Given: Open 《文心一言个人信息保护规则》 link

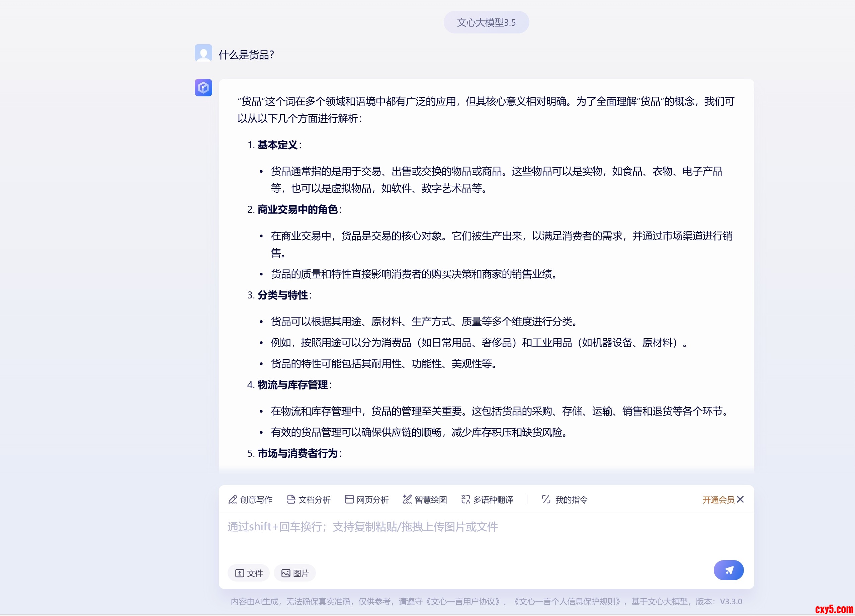Looking at the screenshot, I should (x=567, y=601).
